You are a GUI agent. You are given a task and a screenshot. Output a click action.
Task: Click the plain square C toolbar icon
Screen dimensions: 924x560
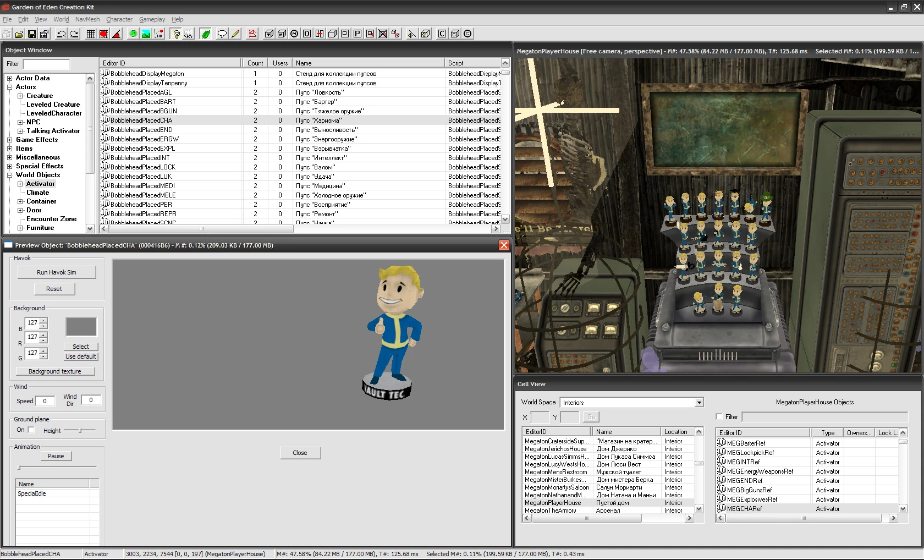442,34
